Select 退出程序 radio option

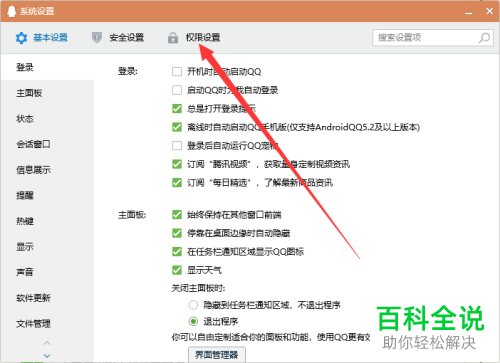pyautogui.click(x=193, y=321)
